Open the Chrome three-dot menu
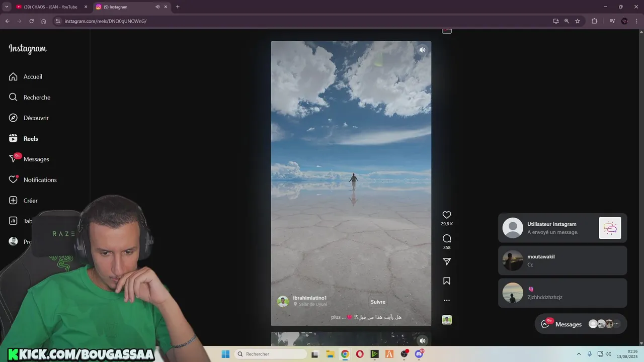The image size is (644, 362). (x=636, y=21)
